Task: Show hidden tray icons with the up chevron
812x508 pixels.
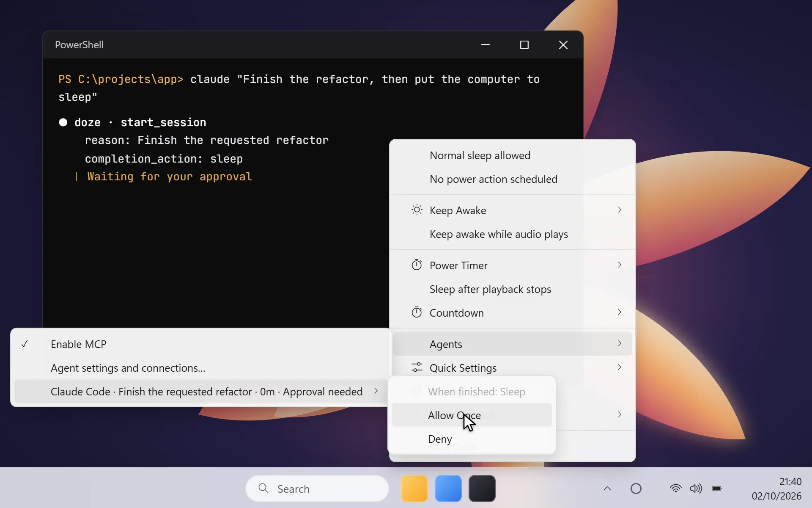Action: (607, 489)
